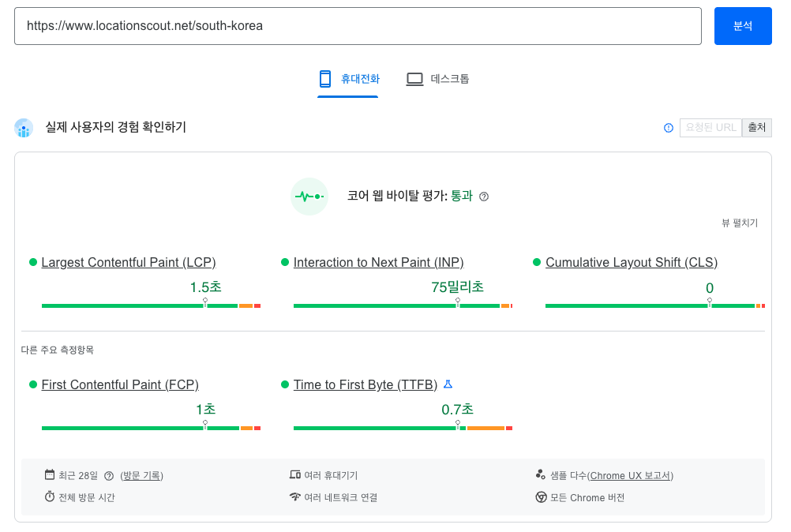Click the green status dot beside INP
Image resolution: width=791 pixels, height=532 pixels.
[285, 262]
